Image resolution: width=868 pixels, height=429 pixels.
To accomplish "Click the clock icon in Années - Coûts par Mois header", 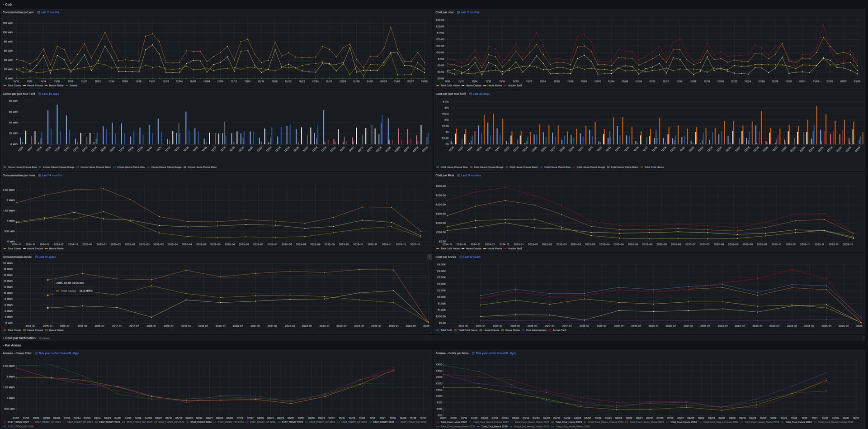I will (473, 353).
